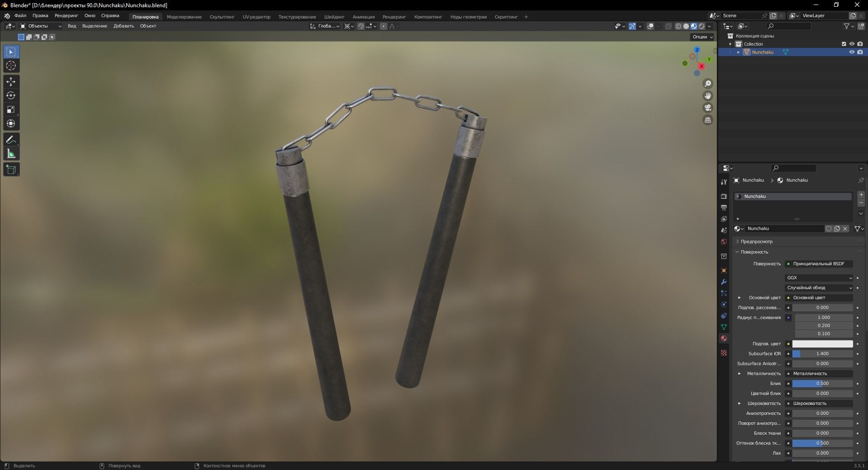Open the Tool properties tab

click(x=724, y=182)
